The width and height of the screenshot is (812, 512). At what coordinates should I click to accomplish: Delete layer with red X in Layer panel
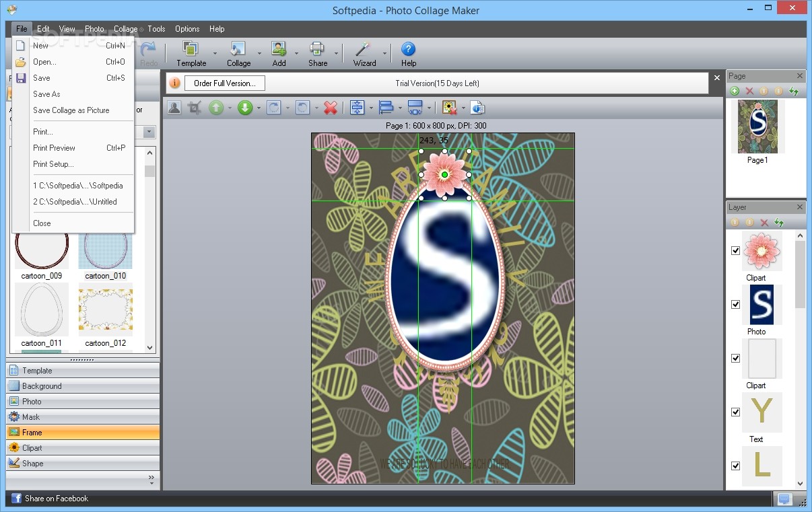coord(764,222)
